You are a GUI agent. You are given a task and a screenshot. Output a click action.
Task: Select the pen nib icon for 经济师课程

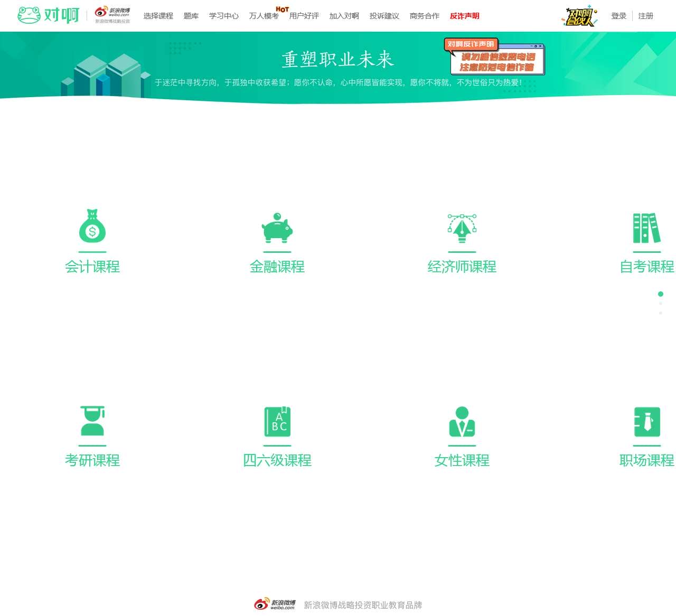pos(462,230)
